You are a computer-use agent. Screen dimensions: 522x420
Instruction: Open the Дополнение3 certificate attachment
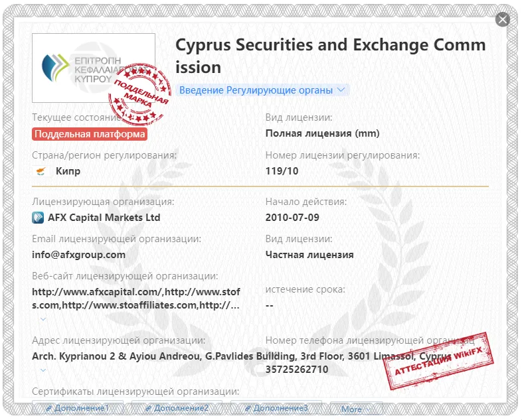tap(276, 408)
